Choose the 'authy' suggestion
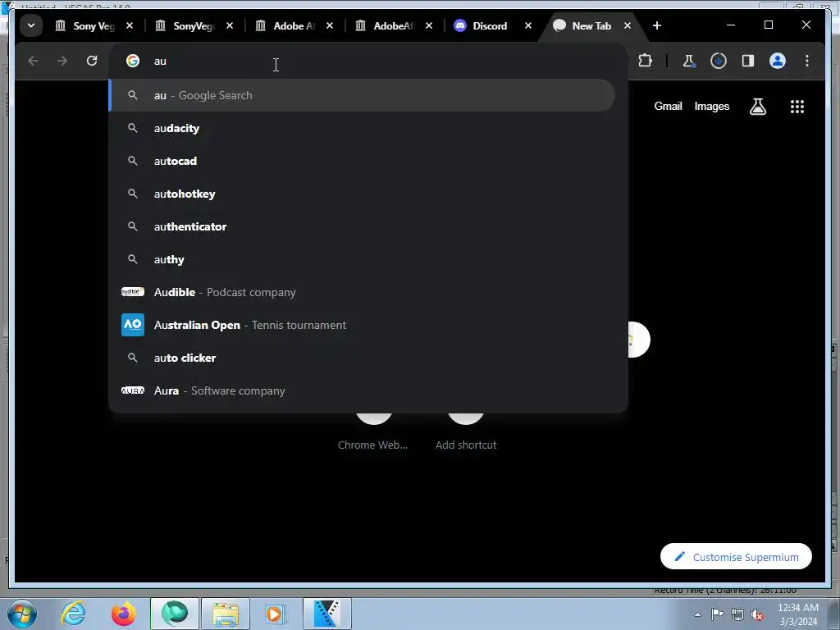 pyautogui.click(x=362, y=259)
